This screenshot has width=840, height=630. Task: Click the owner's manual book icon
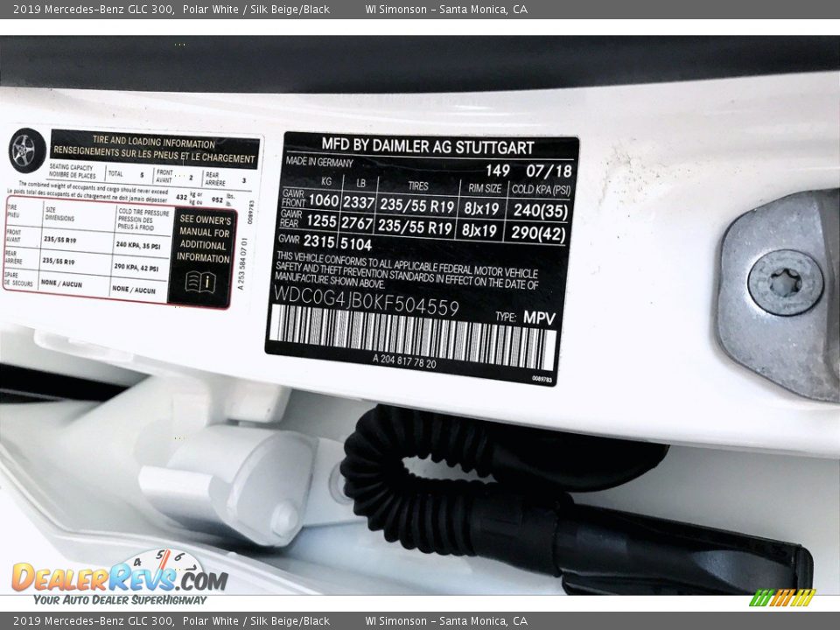(200, 282)
